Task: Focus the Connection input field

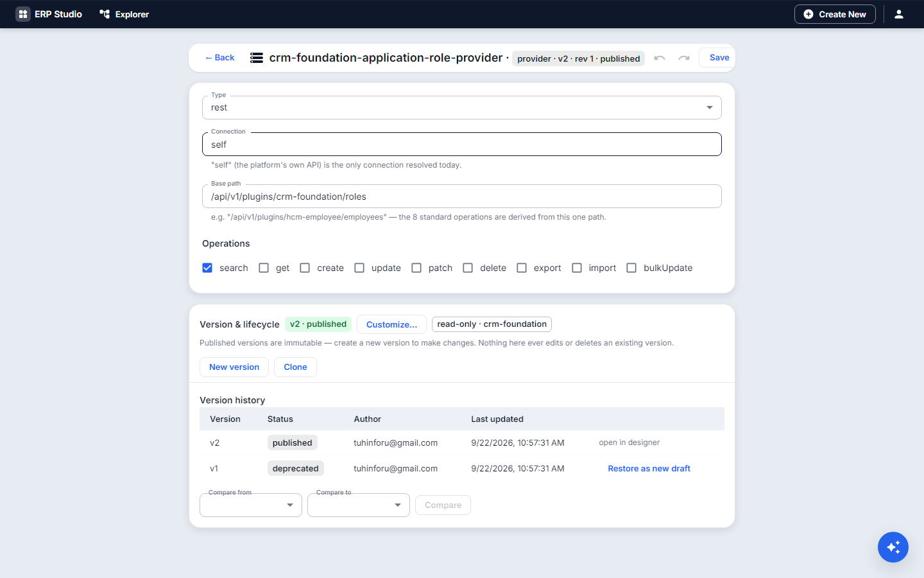Action: click(462, 144)
